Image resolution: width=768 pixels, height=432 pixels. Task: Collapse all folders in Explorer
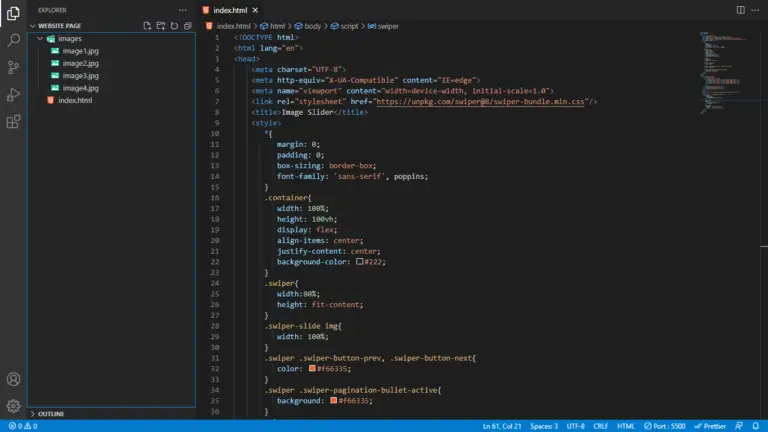pyautogui.click(x=188, y=25)
